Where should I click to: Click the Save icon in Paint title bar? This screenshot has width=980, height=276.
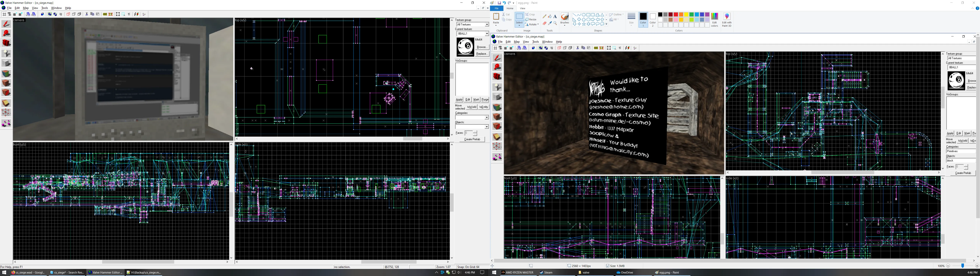point(499,3)
